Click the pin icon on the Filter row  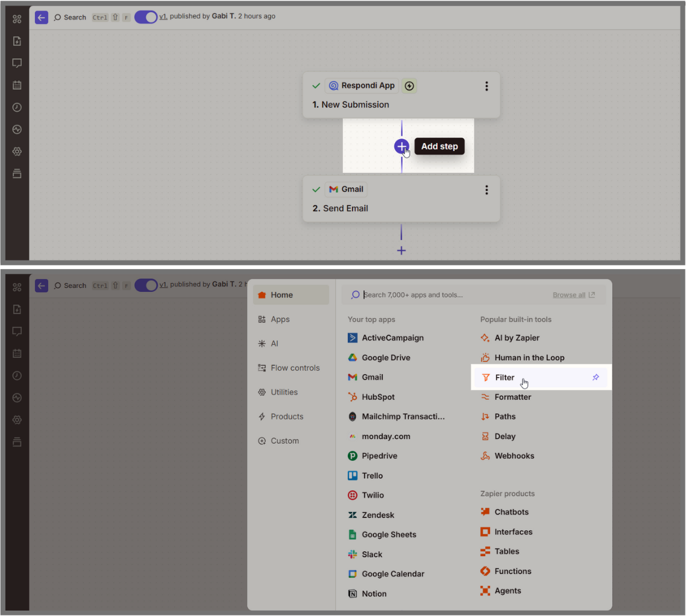595,377
